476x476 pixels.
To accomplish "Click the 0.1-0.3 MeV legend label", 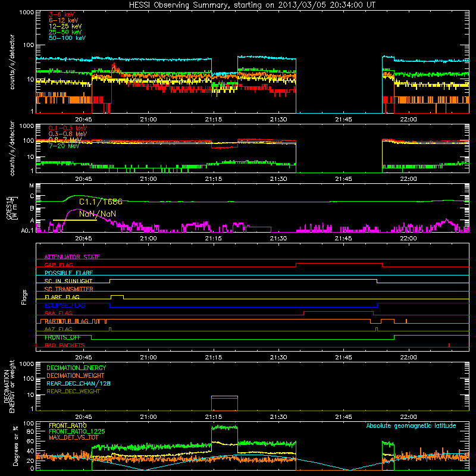I will coord(68,128).
